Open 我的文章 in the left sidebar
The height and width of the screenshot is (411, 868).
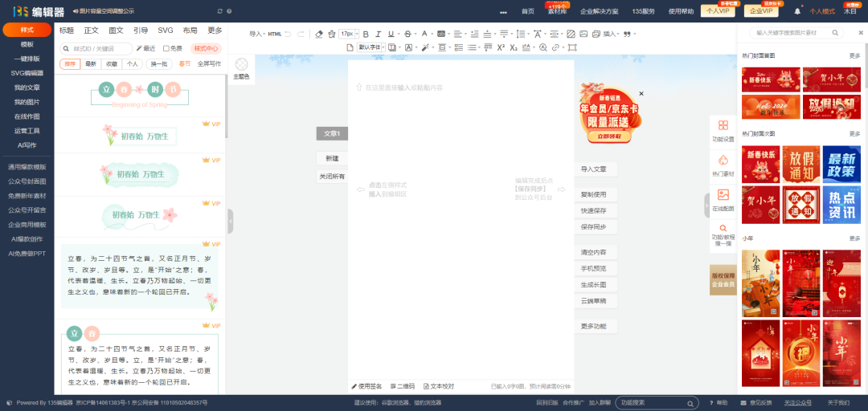27,87
